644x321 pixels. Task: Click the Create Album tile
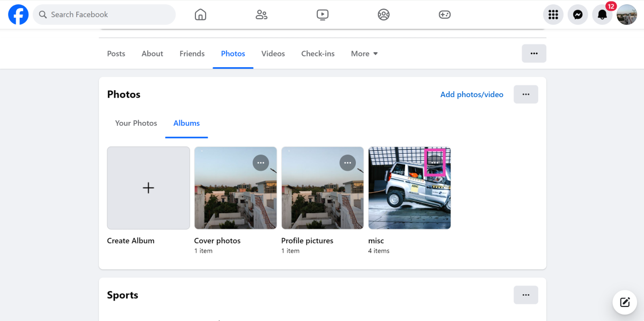click(148, 188)
